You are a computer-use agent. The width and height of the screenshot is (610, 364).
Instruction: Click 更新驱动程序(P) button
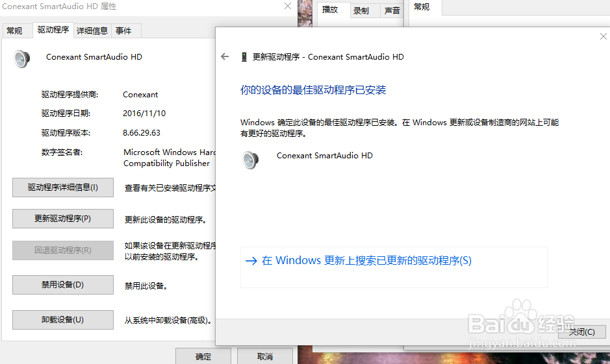[x=63, y=219]
